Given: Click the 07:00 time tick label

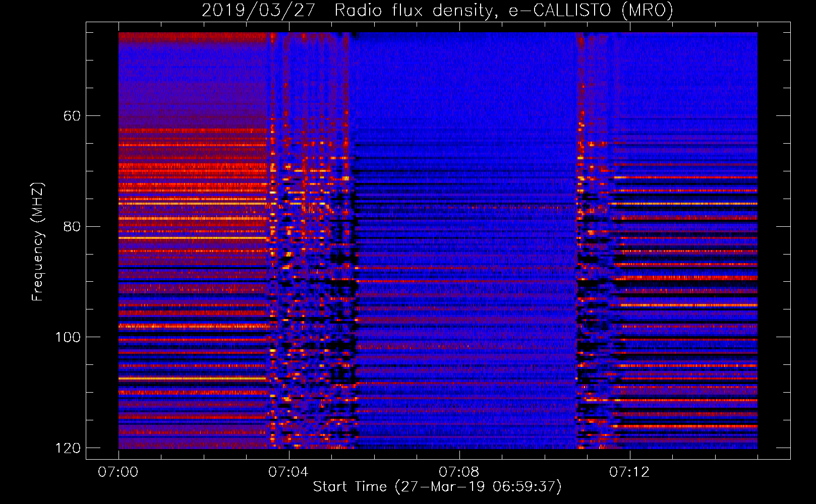Looking at the screenshot, I should pyautogui.click(x=118, y=472).
